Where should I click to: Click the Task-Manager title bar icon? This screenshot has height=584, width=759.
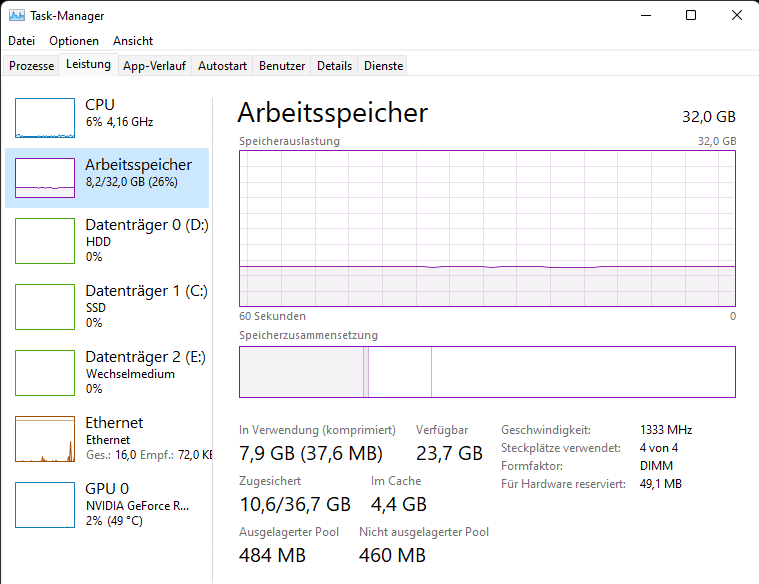click(16, 16)
